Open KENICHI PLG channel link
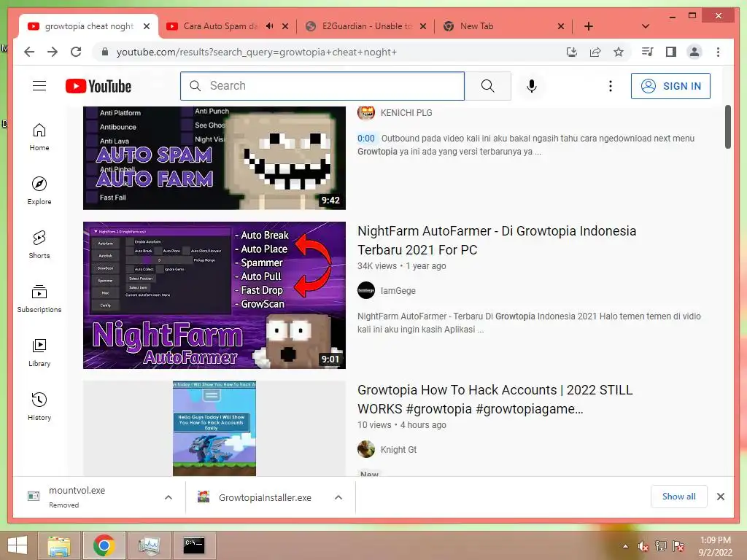 pos(406,113)
